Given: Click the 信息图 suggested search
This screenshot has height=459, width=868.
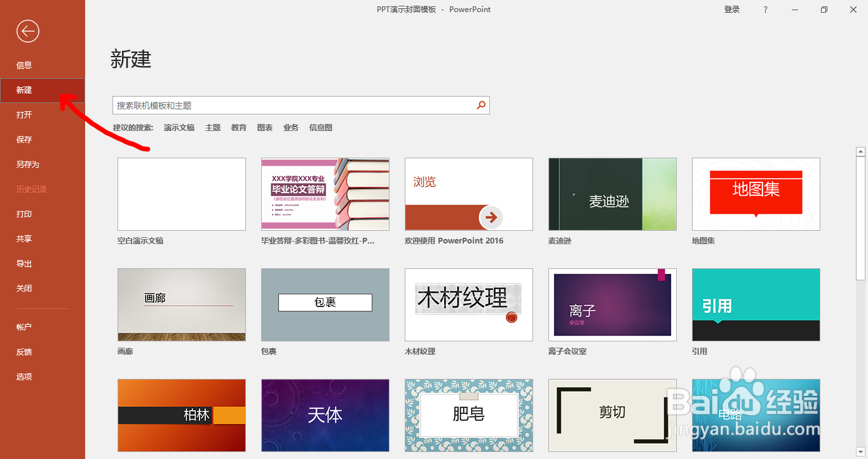Looking at the screenshot, I should [x=321, y=128].
